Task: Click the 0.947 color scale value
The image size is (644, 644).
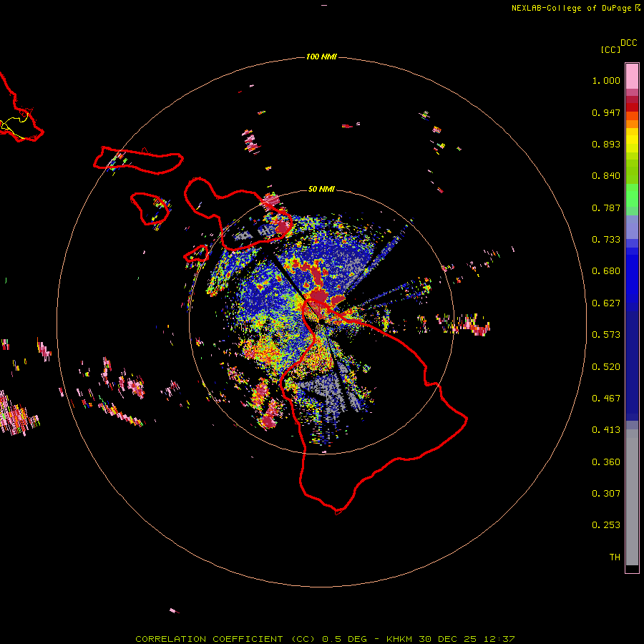Action: pyautogui.click(x=606, y=112)
